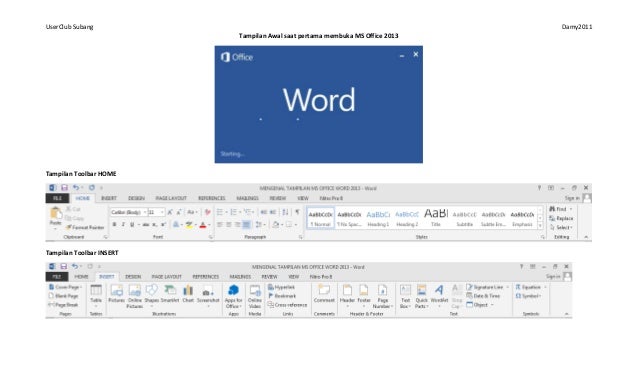The width and height of the screenshot is (638, 388).
Task: Open the Page Number dropdown
Action: [382, 296]
